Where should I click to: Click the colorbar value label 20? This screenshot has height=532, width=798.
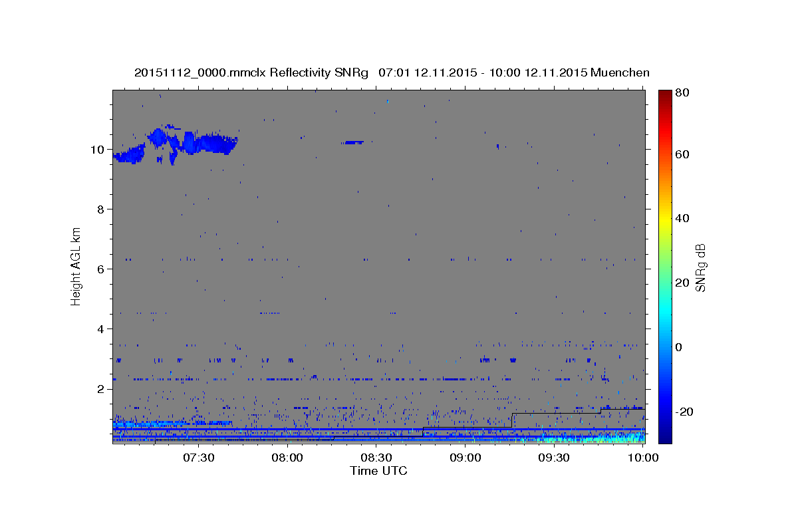pos(684,283)
